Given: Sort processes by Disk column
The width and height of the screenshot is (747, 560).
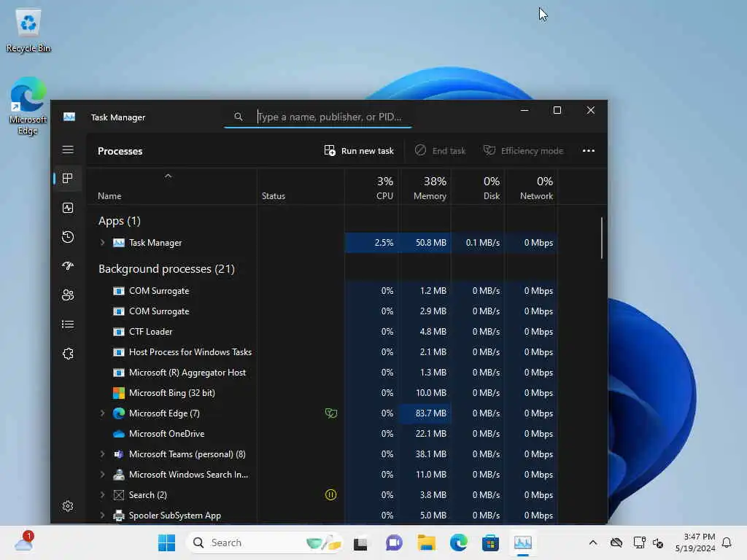Looking at the screenshot, I should point(478,187).
